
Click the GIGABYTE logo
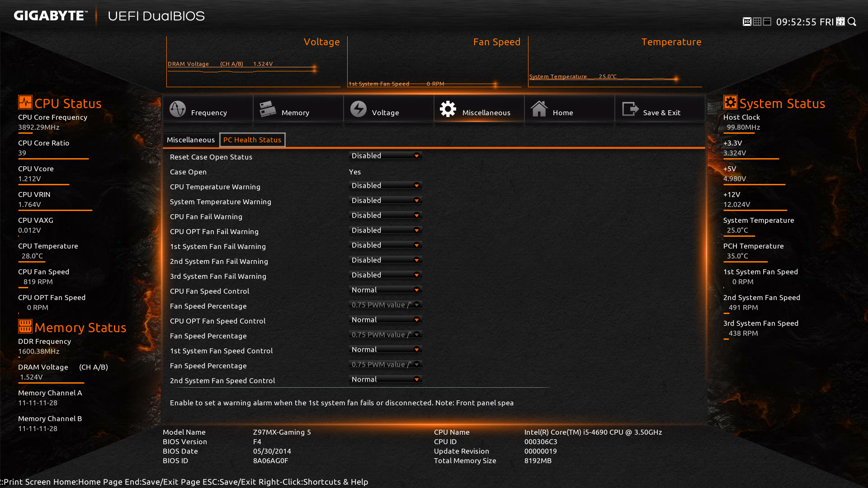pyautogui.click(x=50, y=16)
